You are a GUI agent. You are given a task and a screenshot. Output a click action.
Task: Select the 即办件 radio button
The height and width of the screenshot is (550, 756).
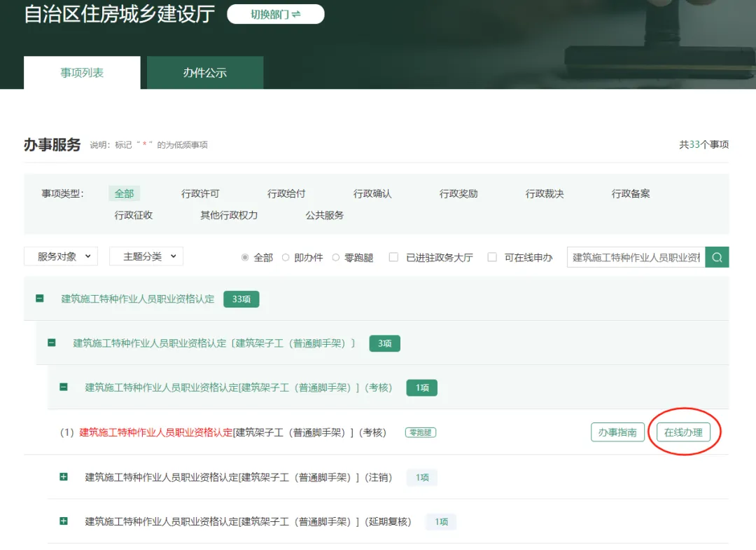point(286,257)
